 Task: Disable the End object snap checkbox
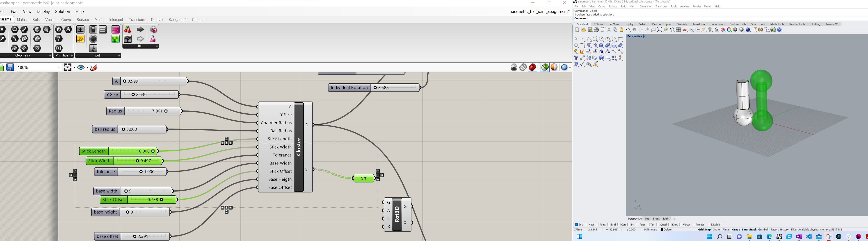[577, 225]
